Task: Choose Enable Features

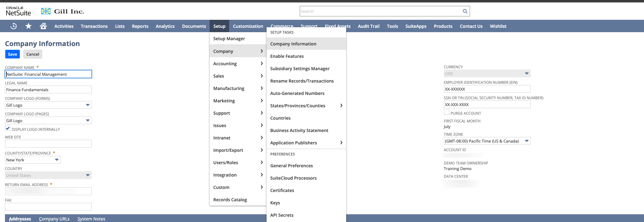Action: 306,56
